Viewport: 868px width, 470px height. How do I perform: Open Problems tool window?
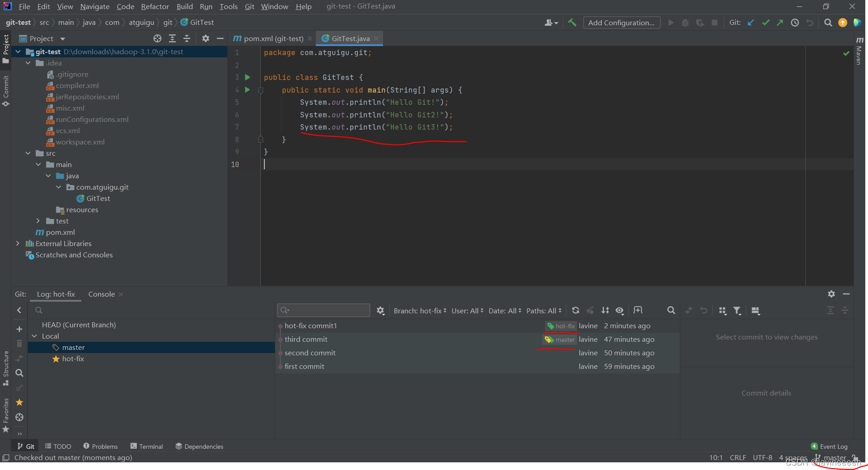(100, 447)
